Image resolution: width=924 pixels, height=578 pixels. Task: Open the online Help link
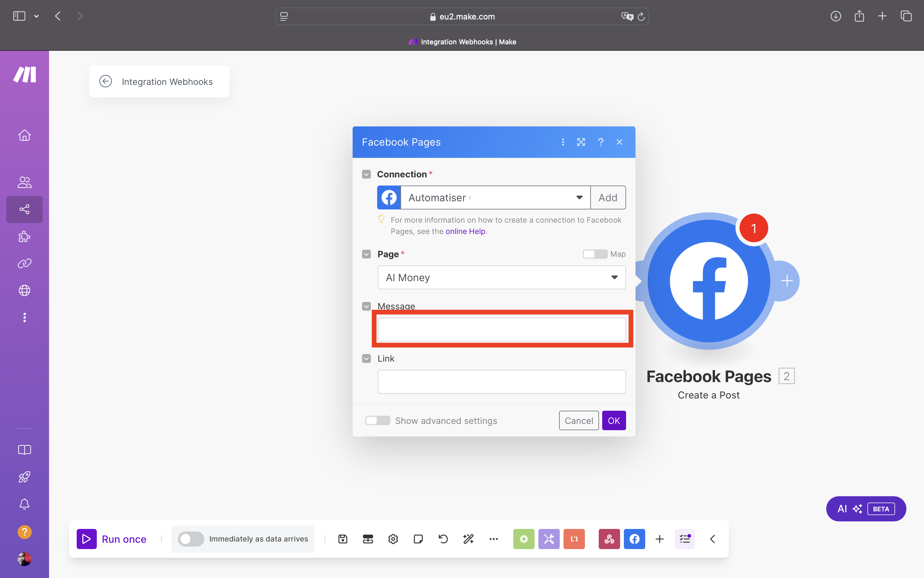point(465,231)
